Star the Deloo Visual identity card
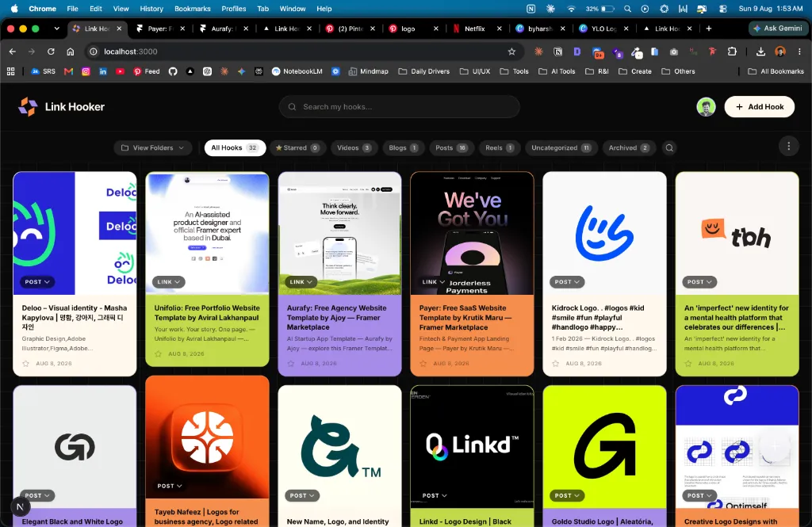Viewport: 812px width, 527px height. pos(26,364)
